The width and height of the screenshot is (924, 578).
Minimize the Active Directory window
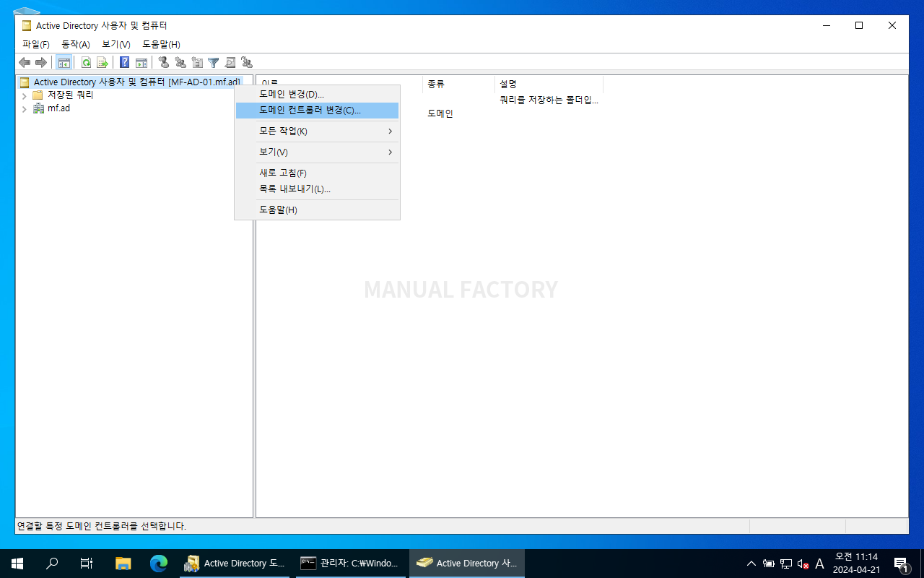(x=826, y=25)
